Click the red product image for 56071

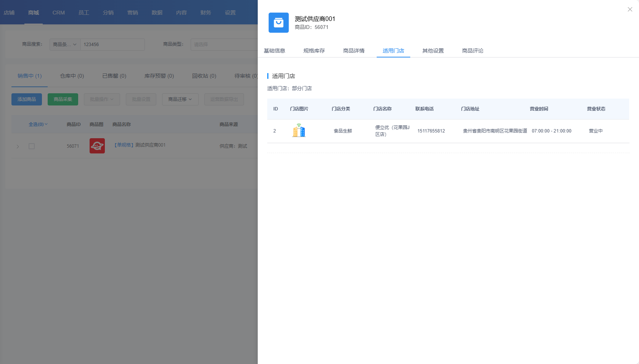[97, 146]
